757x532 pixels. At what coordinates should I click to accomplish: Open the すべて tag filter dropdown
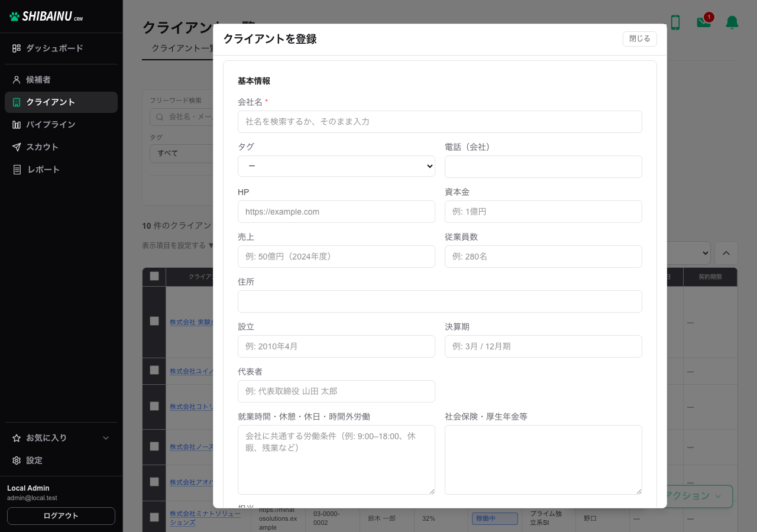(181, 153)
